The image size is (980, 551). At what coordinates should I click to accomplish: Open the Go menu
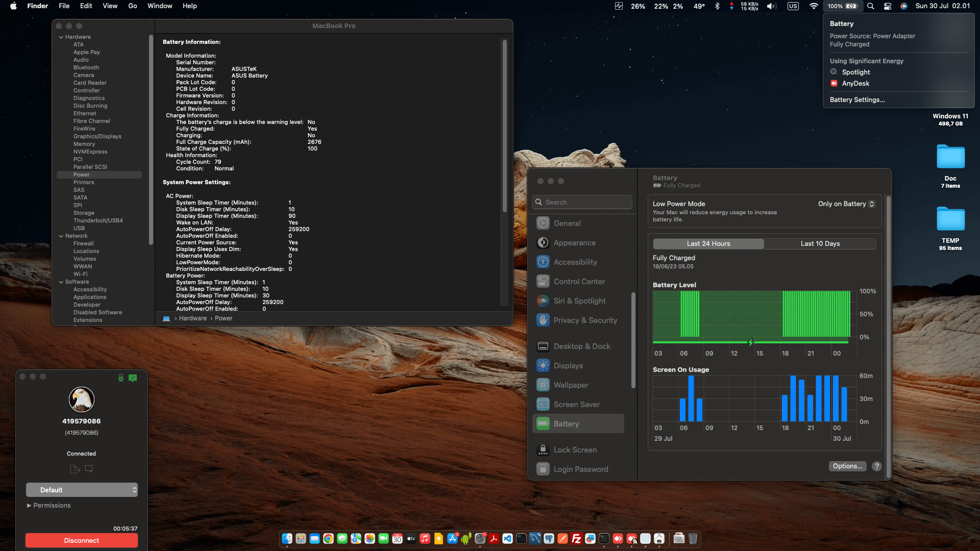[x=133, y=6]
